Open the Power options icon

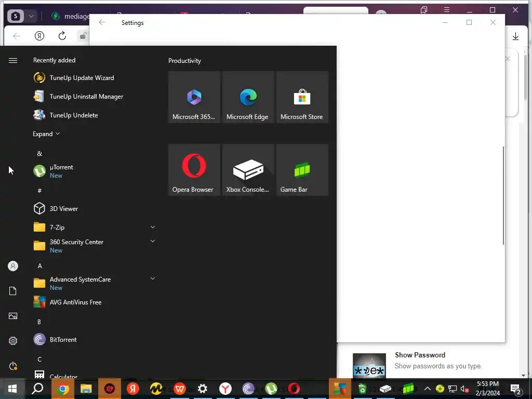coord(13,366)
